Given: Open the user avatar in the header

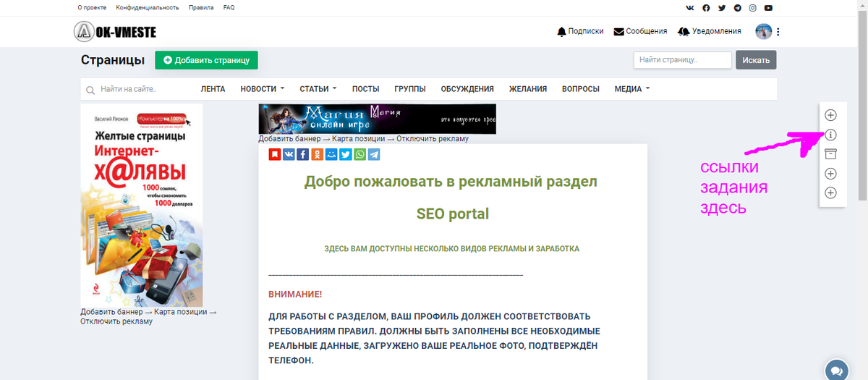Looking at the screenshot, I should (764, 31).
